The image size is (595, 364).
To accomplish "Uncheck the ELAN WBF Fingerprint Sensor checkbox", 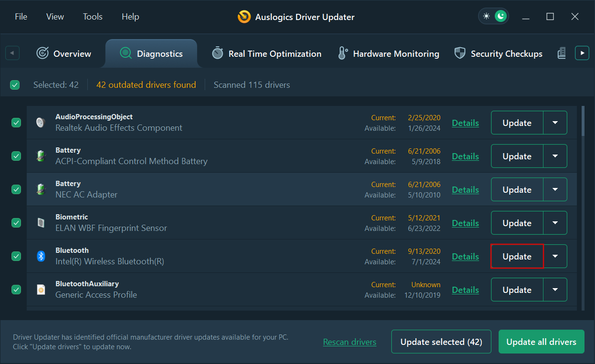I will point(16,223).
